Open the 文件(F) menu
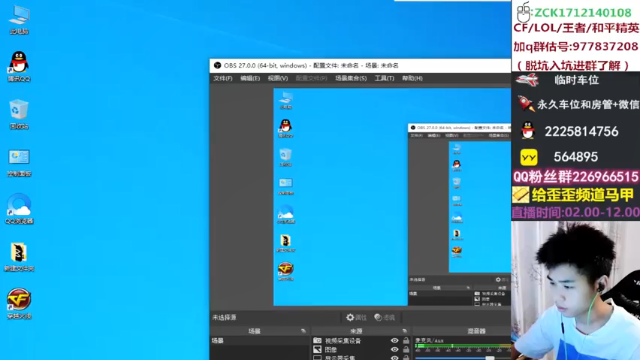Viewport: 640px width, 360px height. [x=223, y=78]
